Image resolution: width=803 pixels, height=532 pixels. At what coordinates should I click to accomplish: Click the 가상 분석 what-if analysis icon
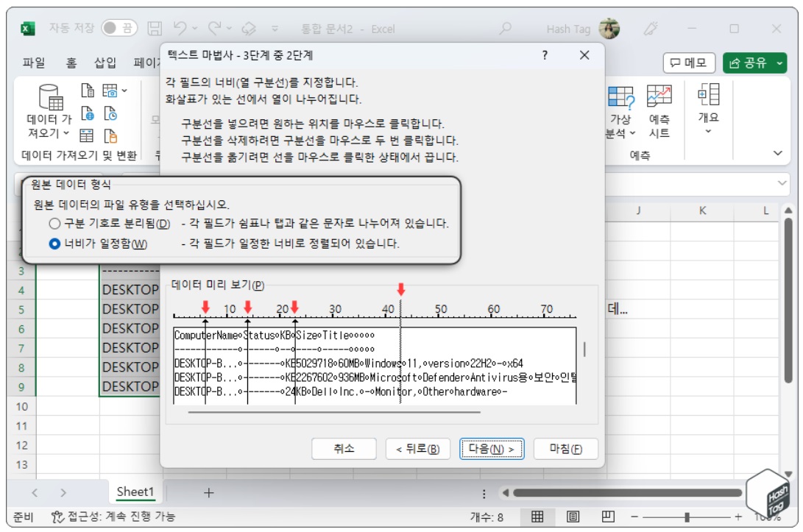620,97
